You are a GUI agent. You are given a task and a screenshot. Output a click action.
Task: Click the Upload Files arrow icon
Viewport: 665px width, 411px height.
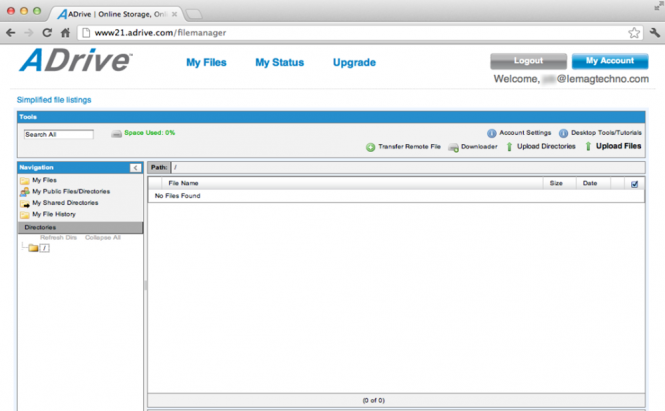tap(588, 147)
